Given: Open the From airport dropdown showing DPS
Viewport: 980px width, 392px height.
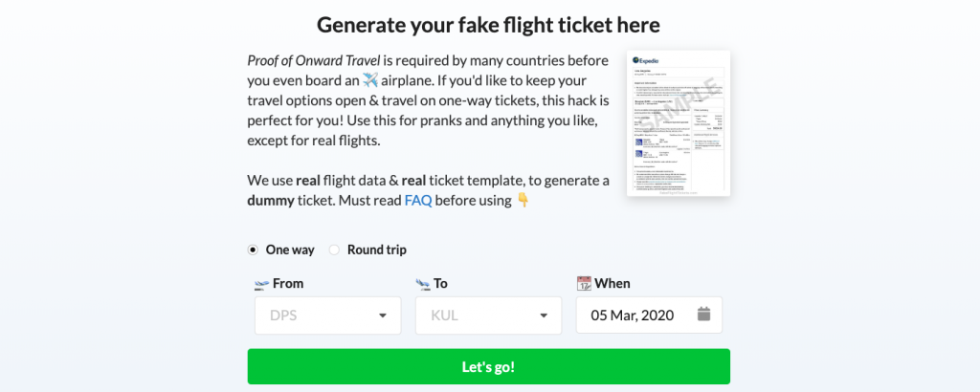Looking at the screenshot, I should [327, 316].
